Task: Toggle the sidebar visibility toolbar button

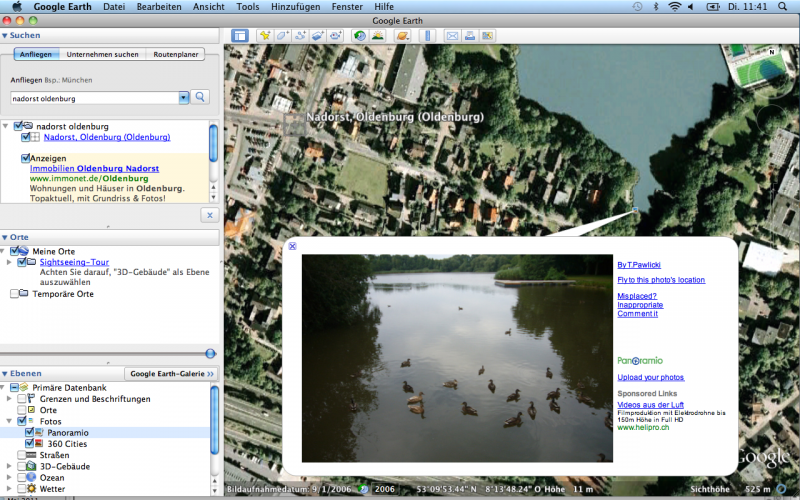Action: (240, 36)
